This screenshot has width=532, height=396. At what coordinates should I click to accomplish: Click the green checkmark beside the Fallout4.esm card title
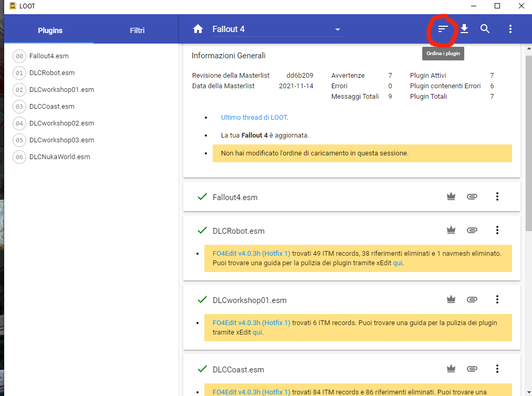coord(202,196)
